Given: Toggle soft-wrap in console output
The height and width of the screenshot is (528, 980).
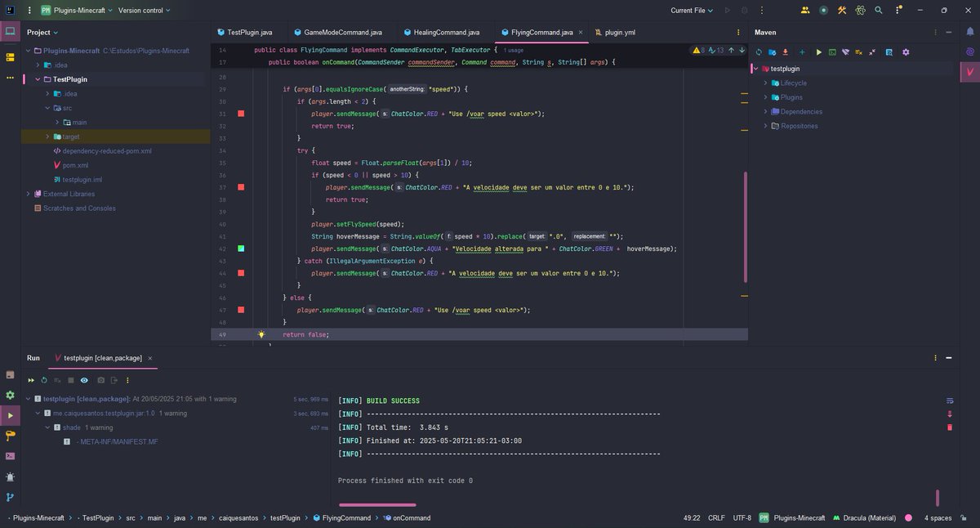Looking at the screenshot, I should click(949, 400).
